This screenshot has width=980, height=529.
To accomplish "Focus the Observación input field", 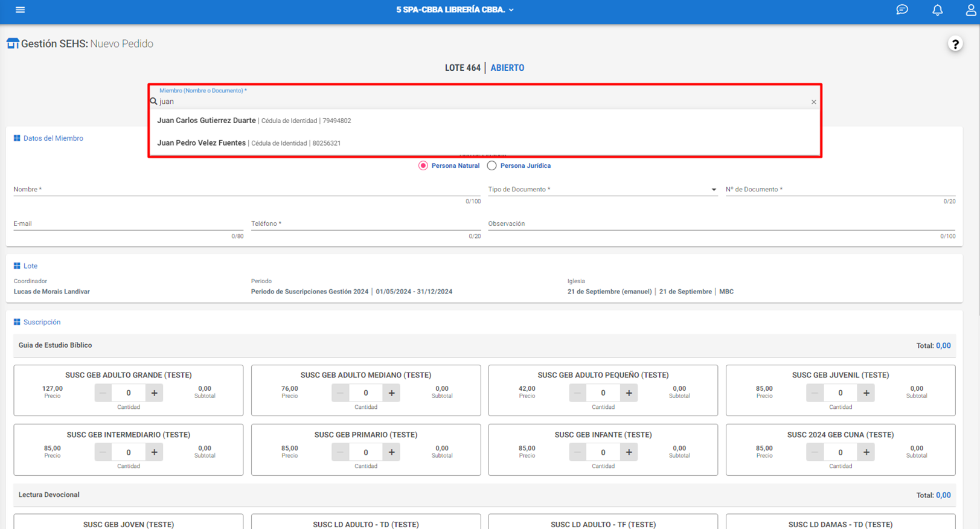I will pyautogui.click(x=722, y=224).
